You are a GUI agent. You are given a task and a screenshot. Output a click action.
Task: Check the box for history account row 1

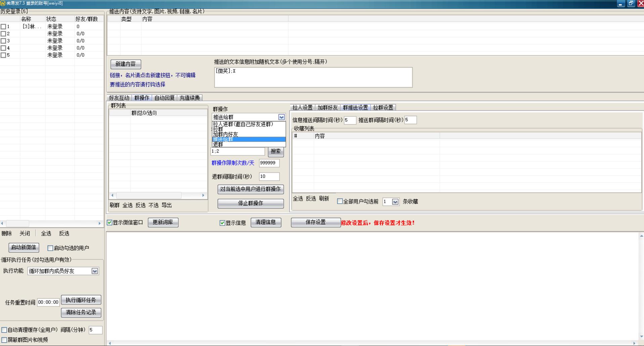coord(3,27)
